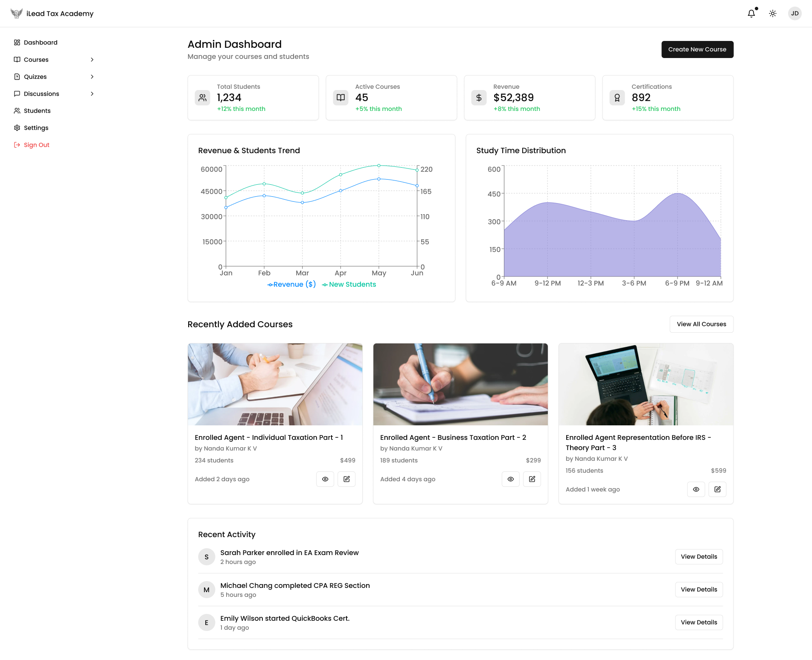Go to Students in the sidebar
The width and height of the screenshot is (812, 660).
click(37, 111)
